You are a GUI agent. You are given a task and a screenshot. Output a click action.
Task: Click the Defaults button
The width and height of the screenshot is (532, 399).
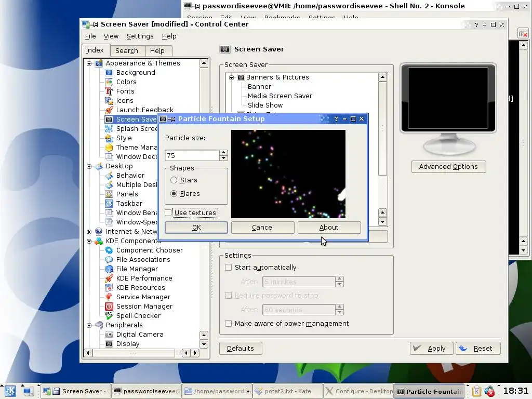click(240, 349)
